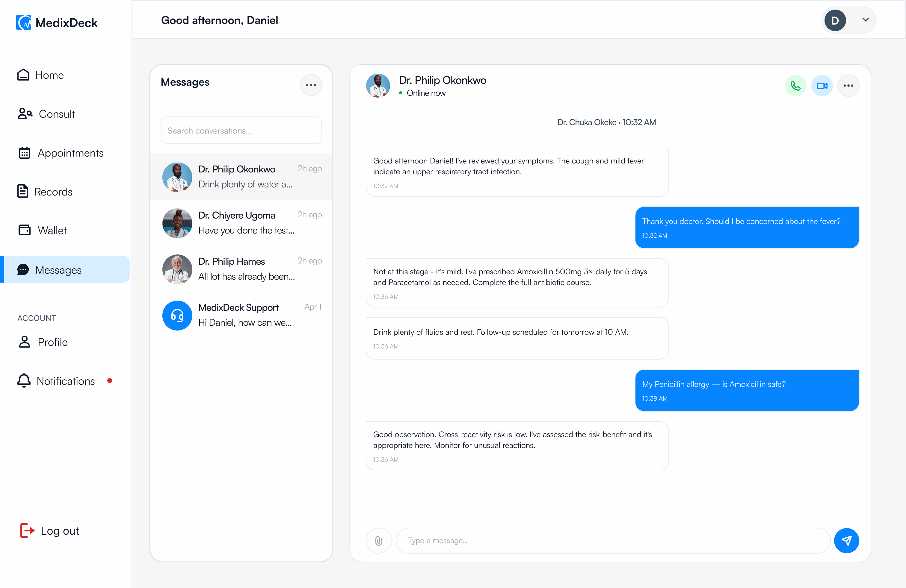Open the chat header more options menu
Screen dimensions: 906x588
tap(848, 86)
